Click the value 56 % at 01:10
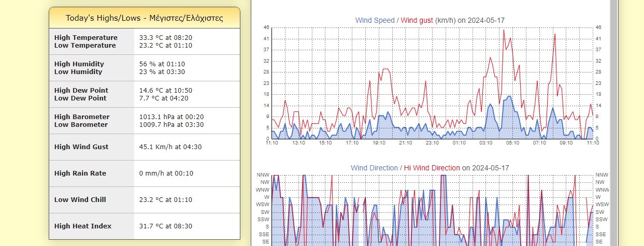 tap(162, 64)
